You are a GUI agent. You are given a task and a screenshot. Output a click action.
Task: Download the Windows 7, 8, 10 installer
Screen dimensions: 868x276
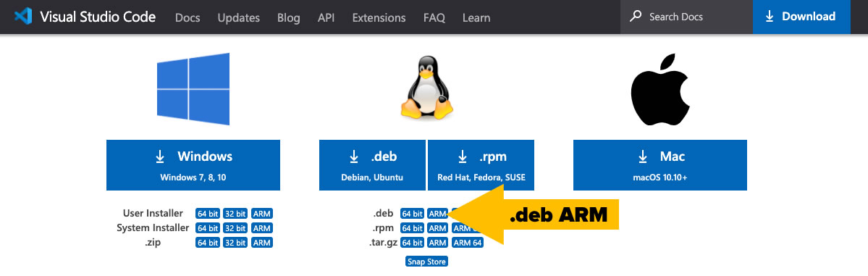click(193, 165)
